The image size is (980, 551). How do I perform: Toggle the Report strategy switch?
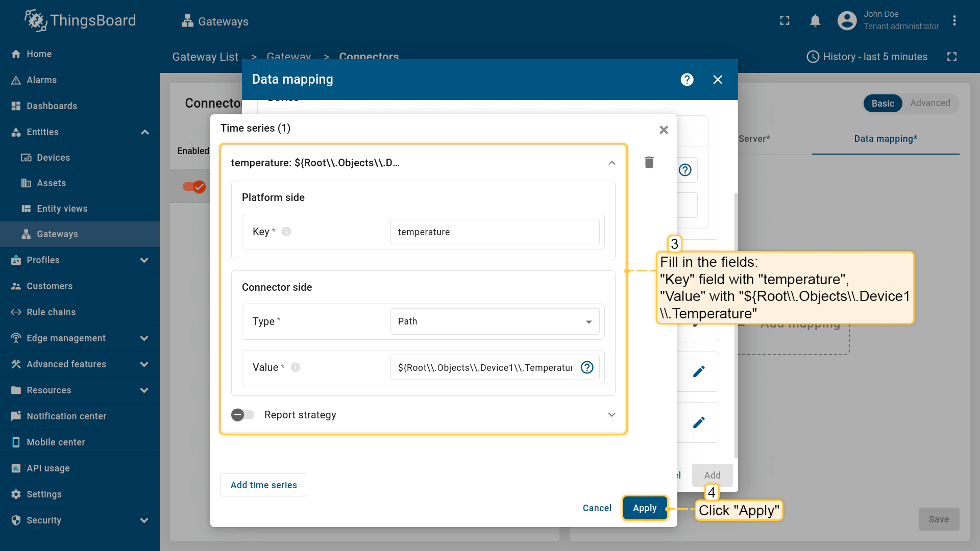point(242,415)
